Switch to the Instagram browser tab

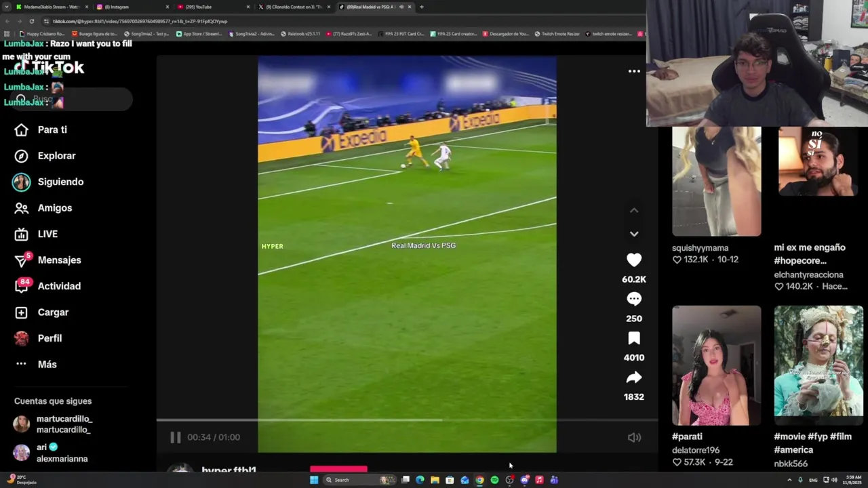[132, 7]
